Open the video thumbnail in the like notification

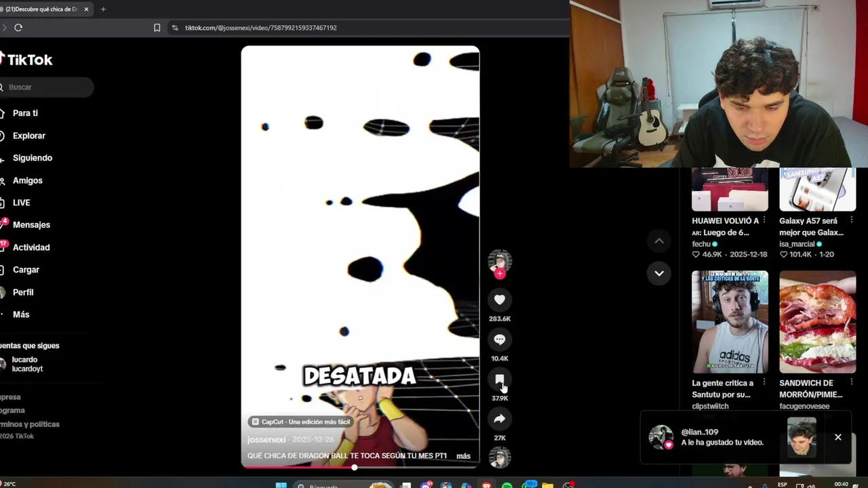802,437
